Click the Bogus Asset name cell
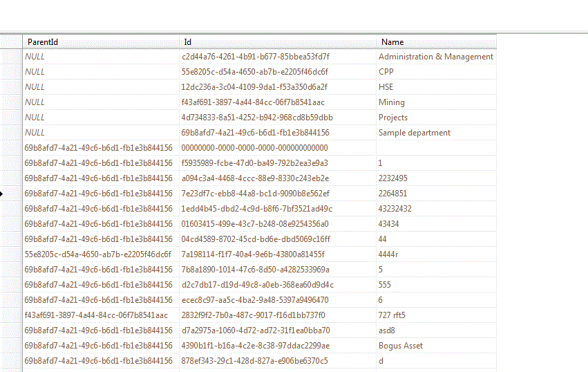The height and width of the screenshot is (372, 588). pyautogui.click(x=435, y=346)
